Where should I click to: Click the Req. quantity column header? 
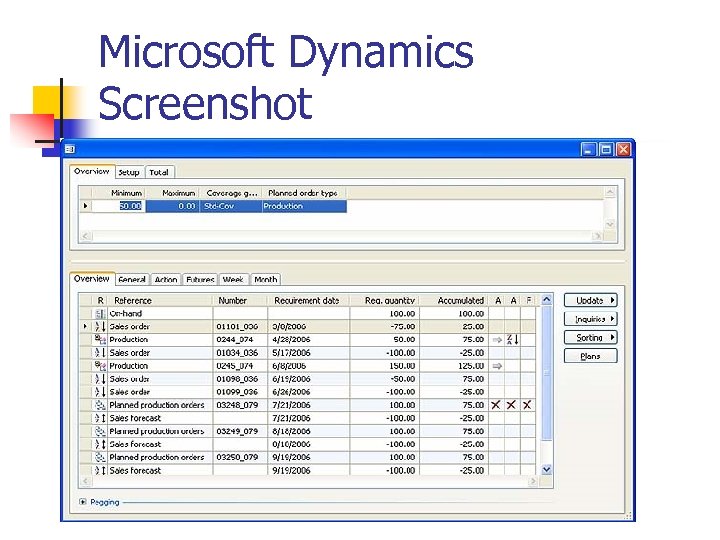pyautogui.click(x=384, y=300)
